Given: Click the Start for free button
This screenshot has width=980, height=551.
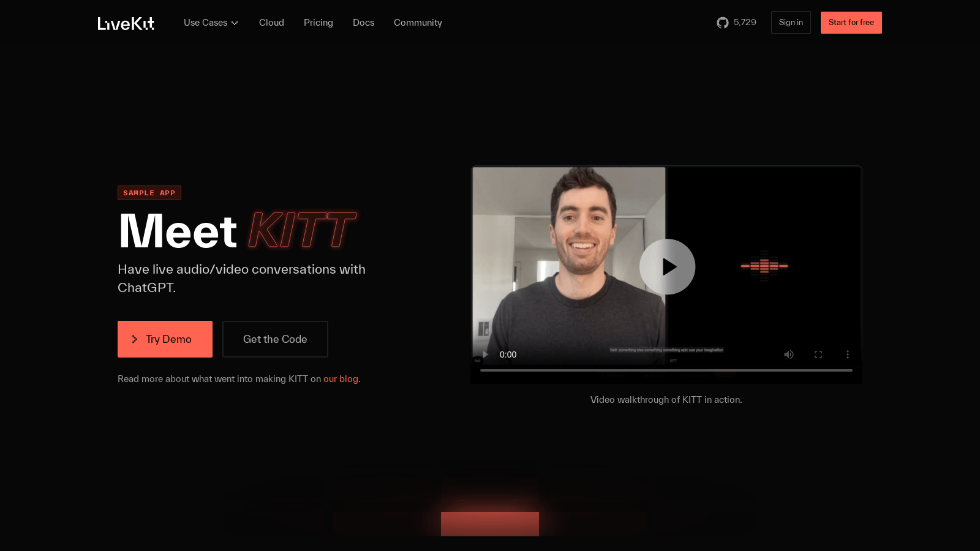Looking at the screenshot, I should (x=851, y=23).
